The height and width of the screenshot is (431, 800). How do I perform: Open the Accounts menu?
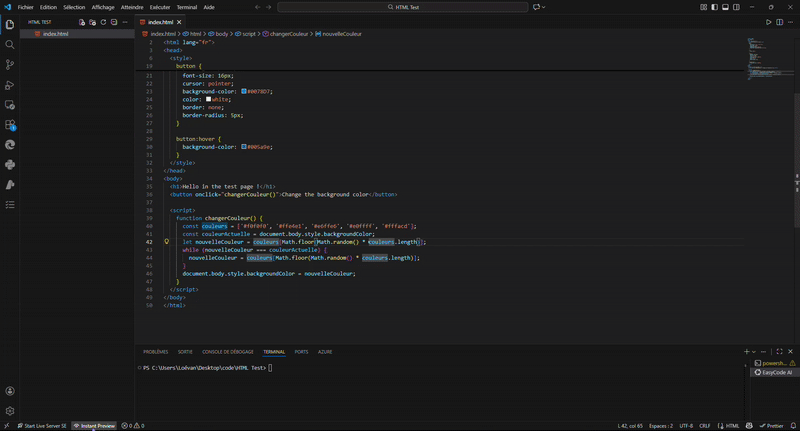(x=10, y=391)
